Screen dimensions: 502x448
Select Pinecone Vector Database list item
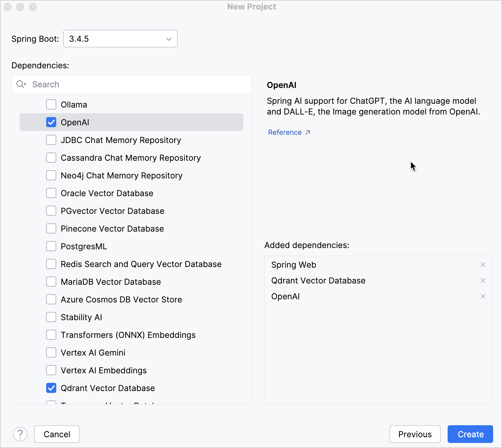(112, 228)
